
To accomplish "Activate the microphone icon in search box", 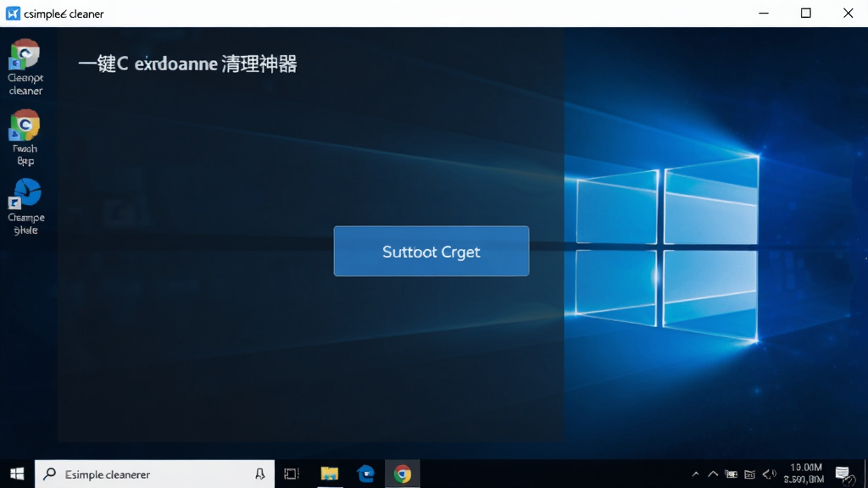I will click(259, 474).
